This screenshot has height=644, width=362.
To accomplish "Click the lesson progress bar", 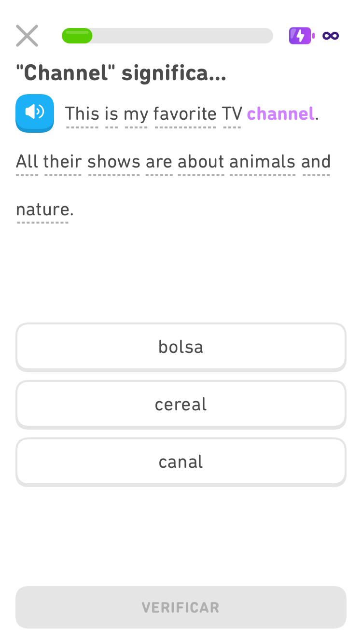I will 167,35.
